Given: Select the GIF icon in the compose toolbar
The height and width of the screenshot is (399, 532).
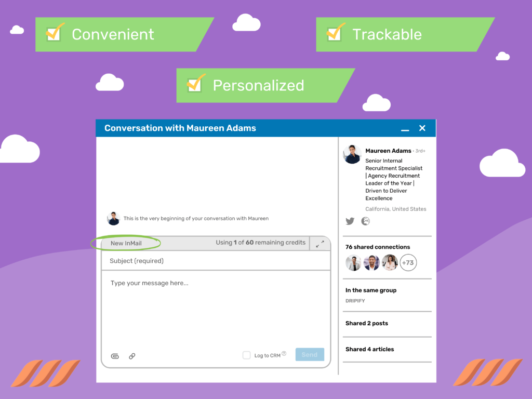Looking at the screenshot, I should (x=114, y=356).
